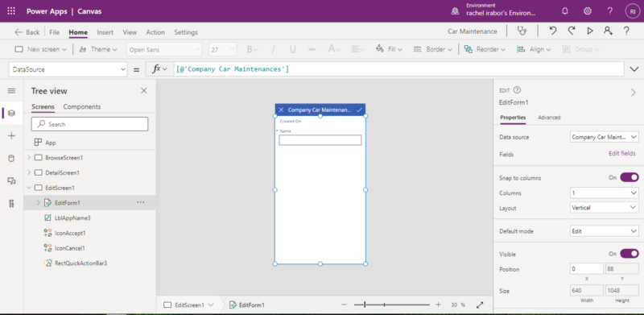Image resolution: width=644 pixels, height=315 pixels.
Task: Go Back from the editor
Action: click(27, 32)
